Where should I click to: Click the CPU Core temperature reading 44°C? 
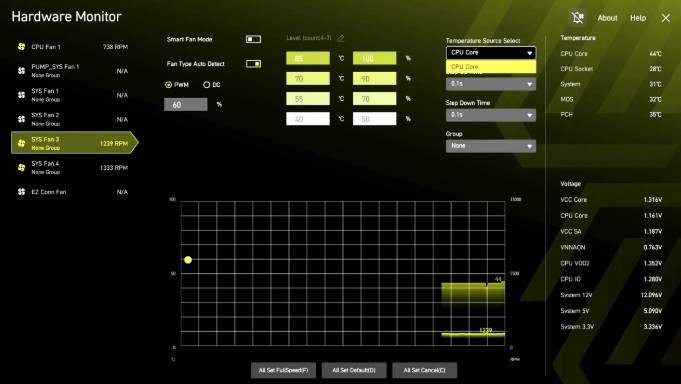point(655,53)
